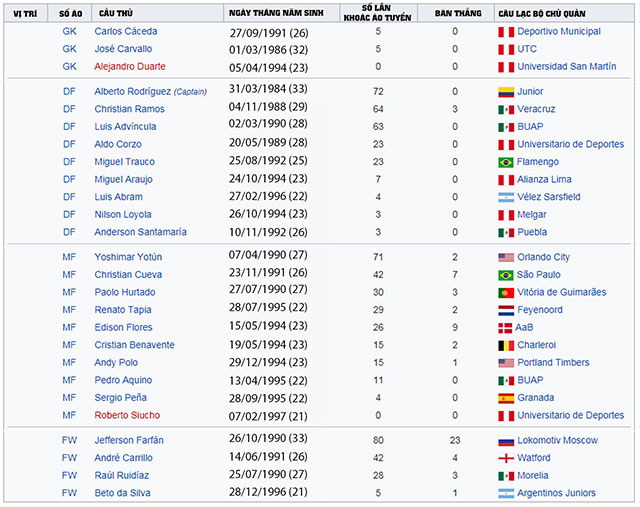Click the GK position link for Carlos Cáceda
This screenshot has width=640, height=507.
tap(69, 31)
